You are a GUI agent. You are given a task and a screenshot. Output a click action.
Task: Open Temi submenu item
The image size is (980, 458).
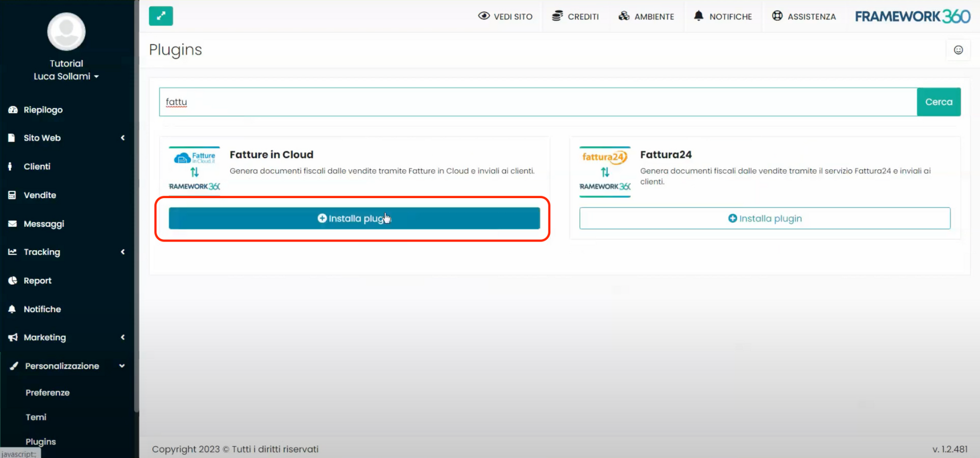point(36,417)
